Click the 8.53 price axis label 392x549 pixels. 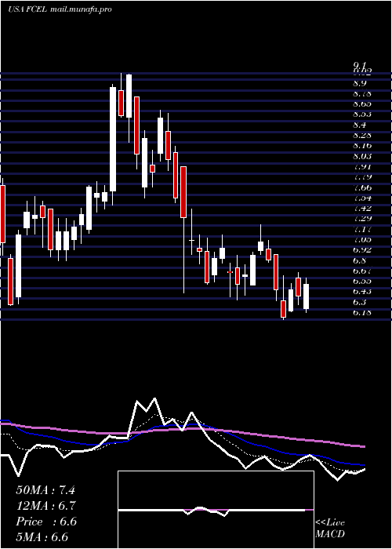pyautogui.click(x=362, y=115)
